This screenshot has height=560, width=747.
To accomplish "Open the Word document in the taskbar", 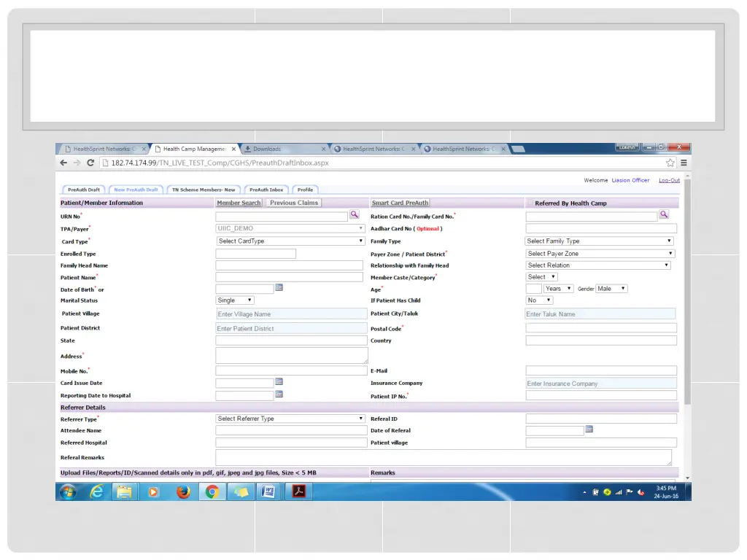I will click(x=268, y=491).
